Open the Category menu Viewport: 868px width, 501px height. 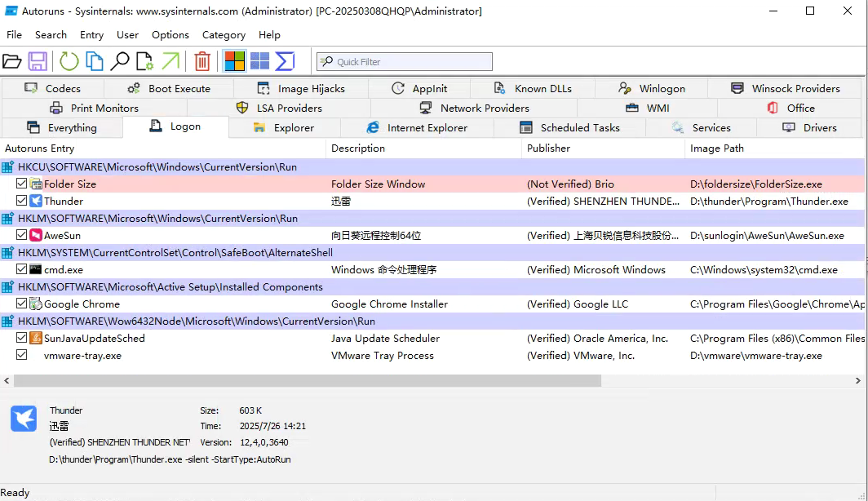pyautogui.click(x=224, y=35)
